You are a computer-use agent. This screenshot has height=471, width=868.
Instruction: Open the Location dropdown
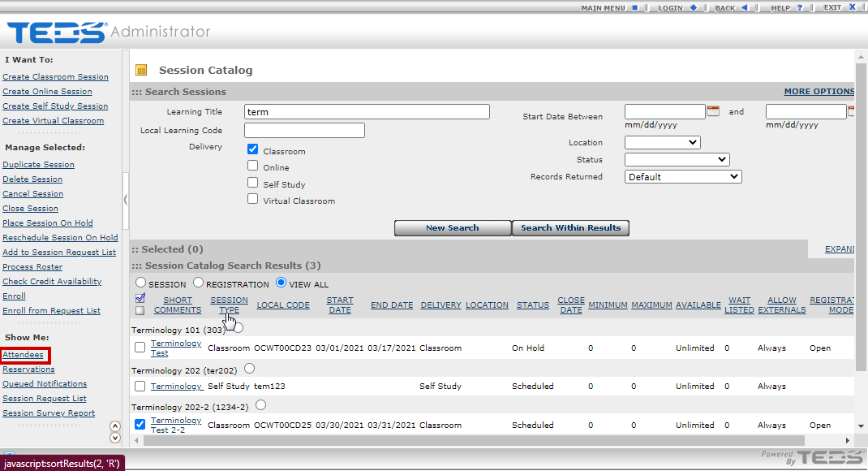pyautogui.click(x=662, y=143)
